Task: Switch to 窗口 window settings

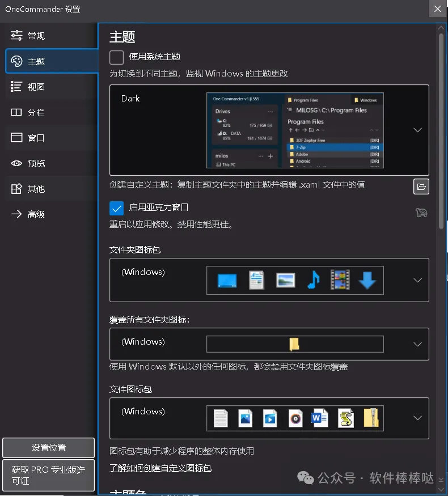Action: tap(50, 138)
